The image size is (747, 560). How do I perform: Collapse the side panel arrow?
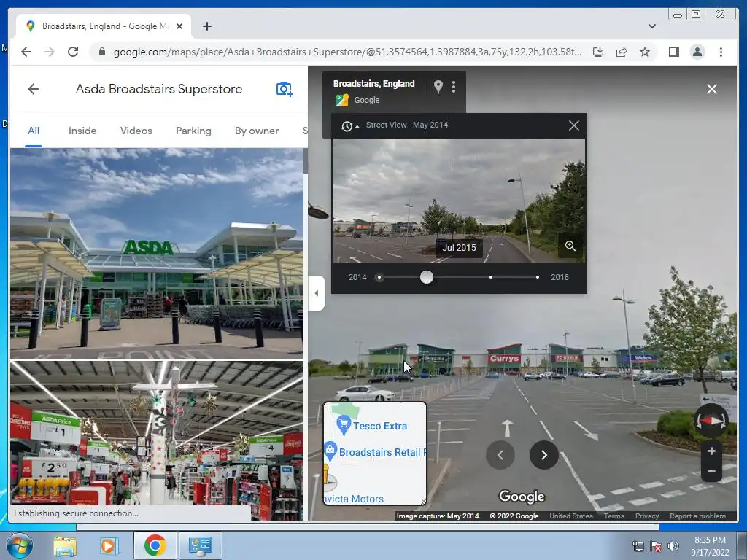point(317,293)
